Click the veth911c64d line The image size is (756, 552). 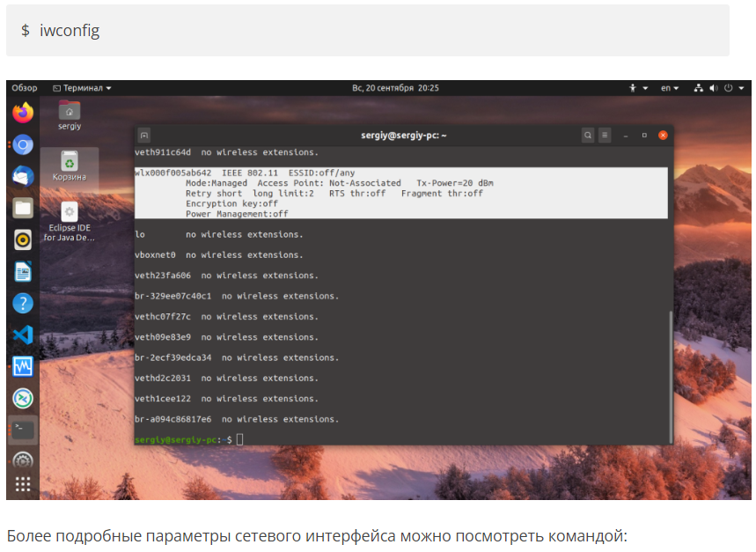click(x=226, y=152)
